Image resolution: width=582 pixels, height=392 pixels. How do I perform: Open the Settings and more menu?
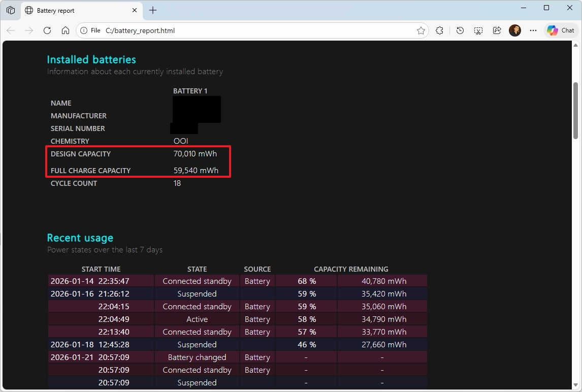533,30
